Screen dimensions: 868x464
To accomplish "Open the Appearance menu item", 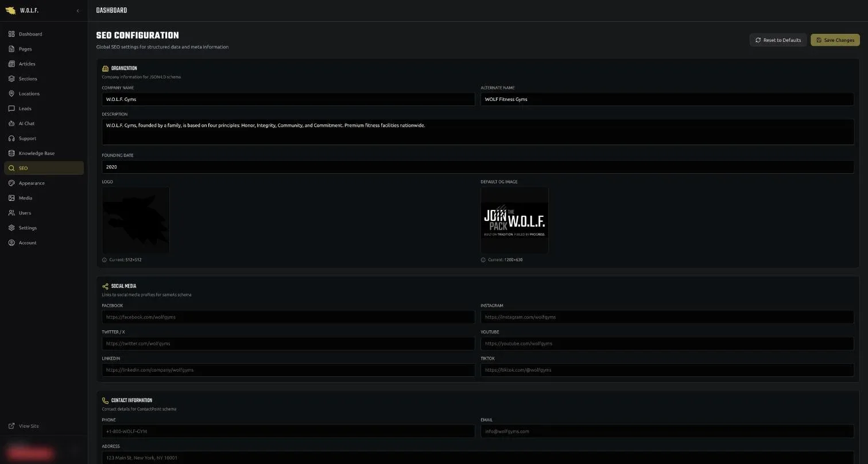I will pyautogui.click(x=44, y=183).
